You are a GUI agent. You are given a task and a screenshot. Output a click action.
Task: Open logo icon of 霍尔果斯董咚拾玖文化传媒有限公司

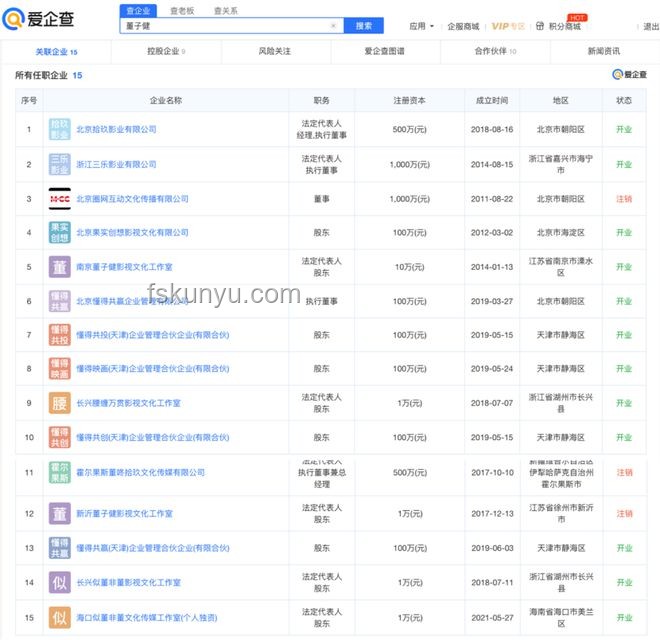click(59, 472)
